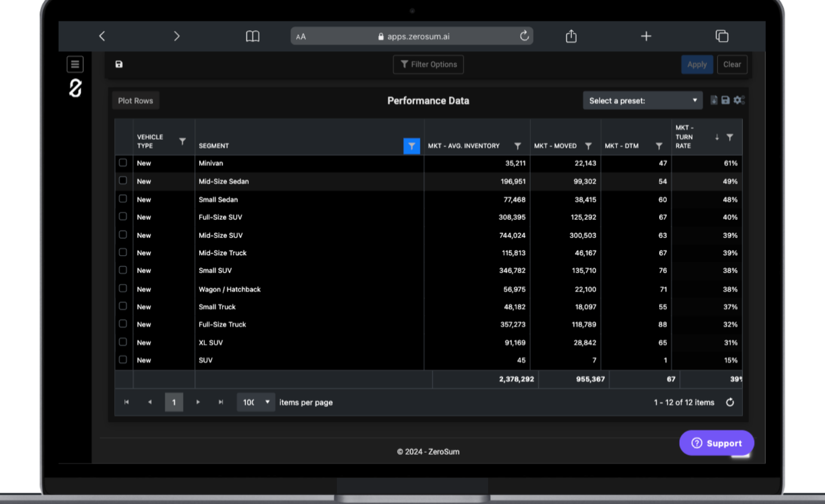Click the 744,024 inventory value

pyautogui.click(x=512, y=235)
